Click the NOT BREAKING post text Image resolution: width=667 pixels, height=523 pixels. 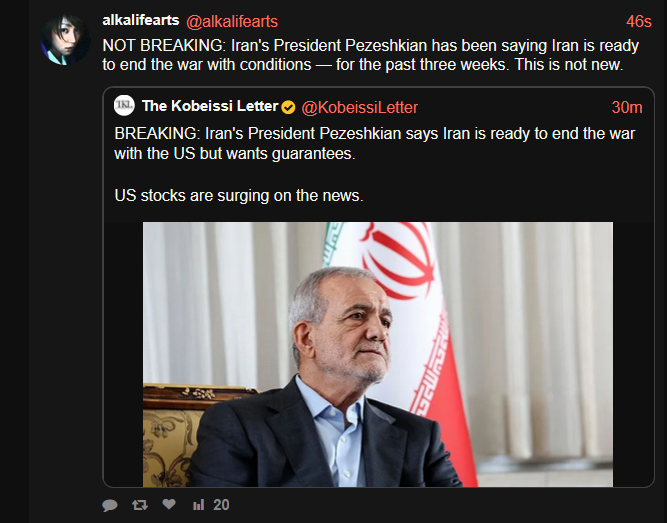[x=371, y=55]
